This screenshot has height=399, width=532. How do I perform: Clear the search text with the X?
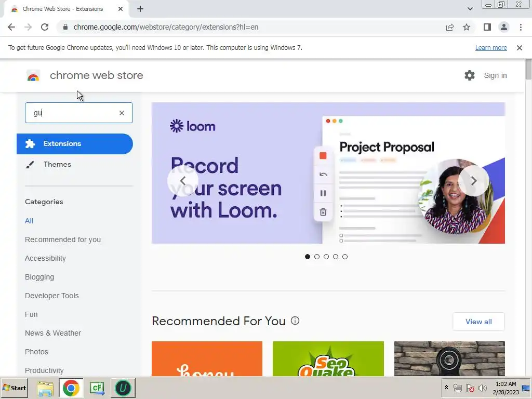122,113
